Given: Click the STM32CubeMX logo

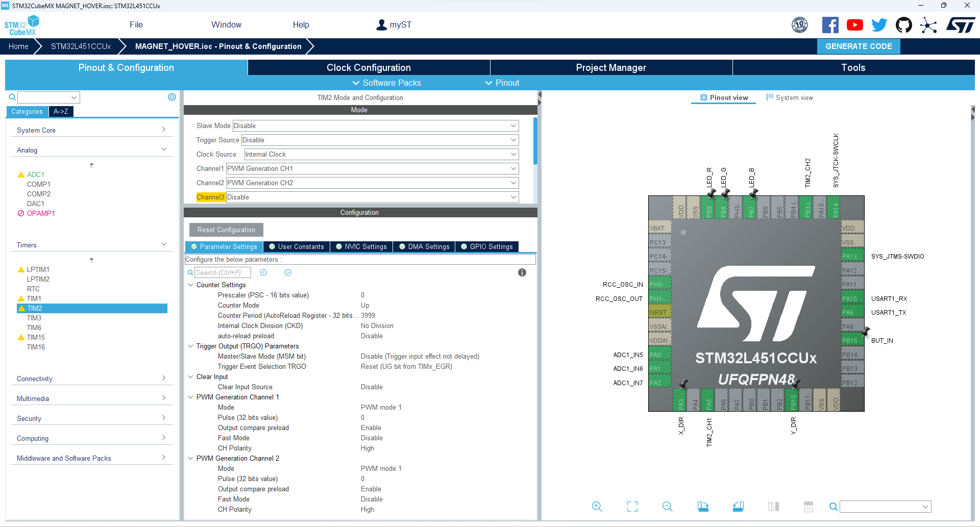Looking at the screenshot, I should pyautogui.click(x=21, y=25).
